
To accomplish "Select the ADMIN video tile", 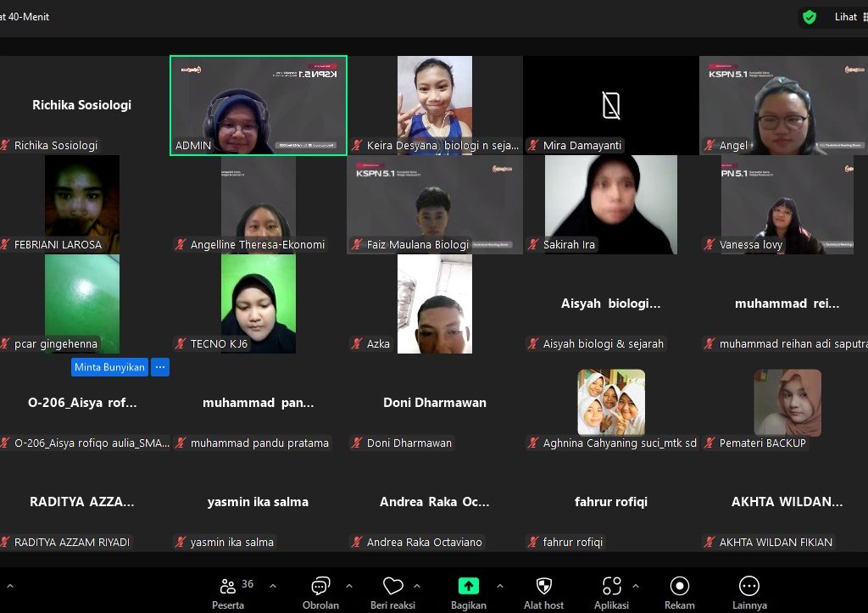I will click(x=259, y=105).
